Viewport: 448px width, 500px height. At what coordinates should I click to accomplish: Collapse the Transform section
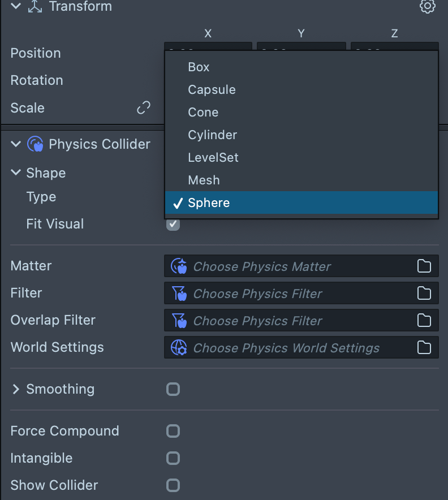(x=16, y=7)
